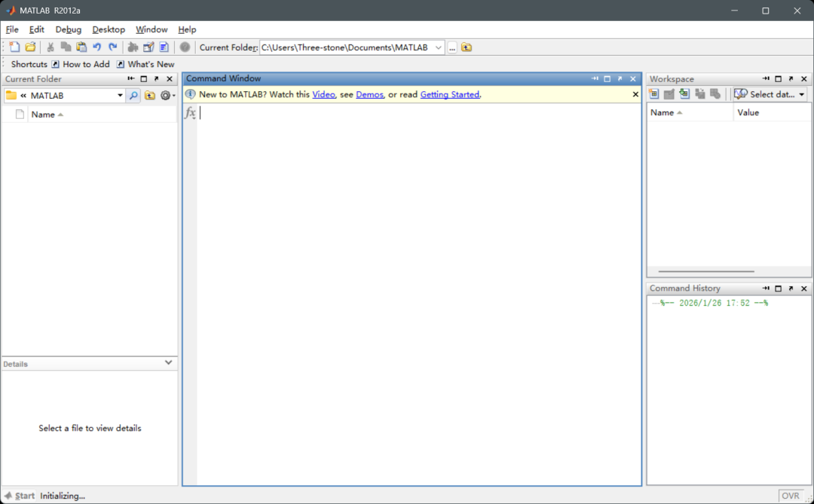Undock the Current Folder panel
Screen dimensions: 814x504
click(x=156, y=79)
